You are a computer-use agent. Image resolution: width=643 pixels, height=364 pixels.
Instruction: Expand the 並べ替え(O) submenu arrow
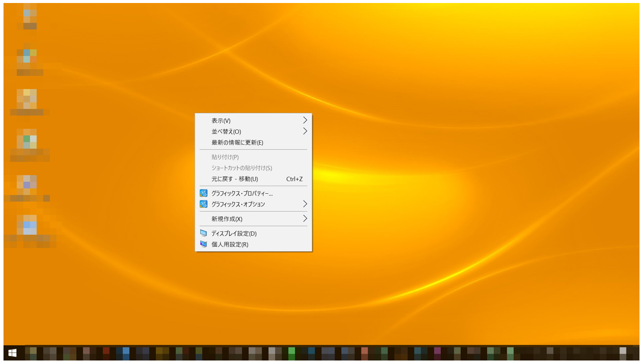coord(304,132)
